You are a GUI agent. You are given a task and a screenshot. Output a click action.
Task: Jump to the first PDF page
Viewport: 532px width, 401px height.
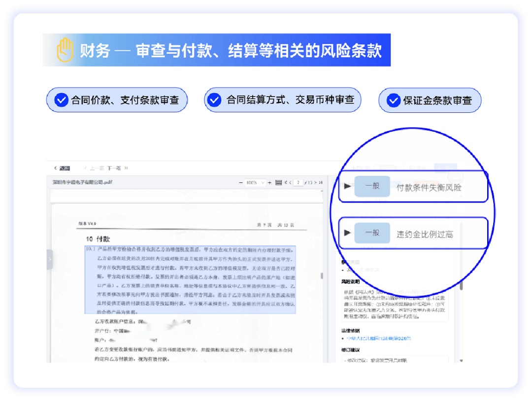click(x=286, y=183)
